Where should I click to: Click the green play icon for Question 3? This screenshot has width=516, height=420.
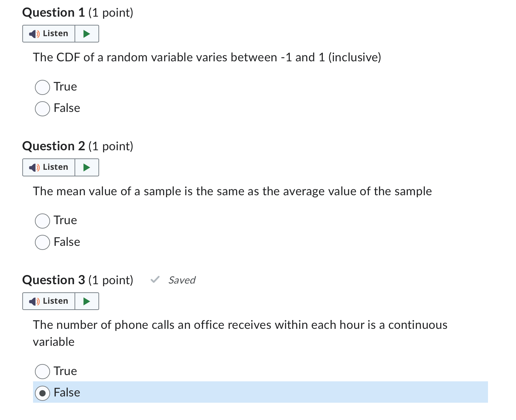pyautogui.click(x=87, y=301)
